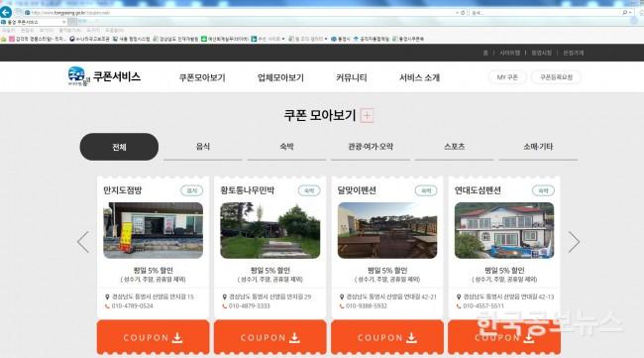Show previous coupons with left carousel arrow
Viewport: 644px width, 358px height.
click(x=83, y=242)
